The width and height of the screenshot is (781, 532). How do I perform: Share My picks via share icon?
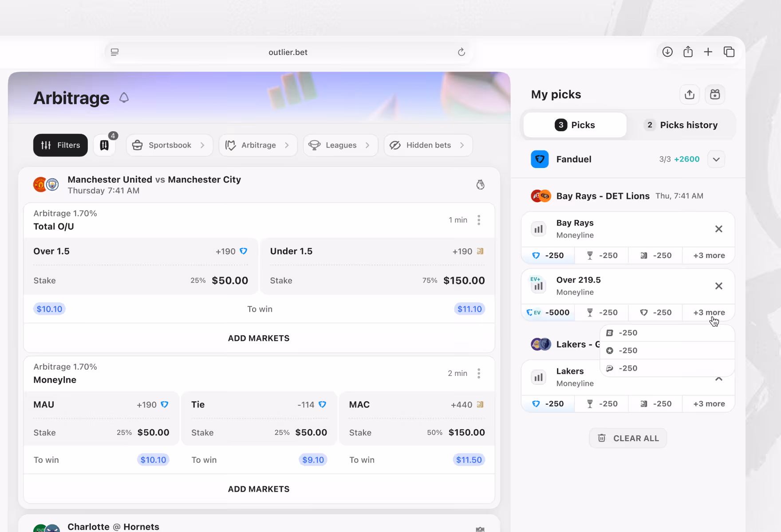[690, 94]
